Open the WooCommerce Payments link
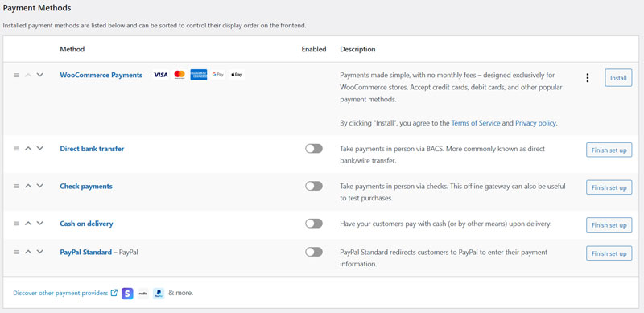Screen dimensions: 644x313 (101, 75)
